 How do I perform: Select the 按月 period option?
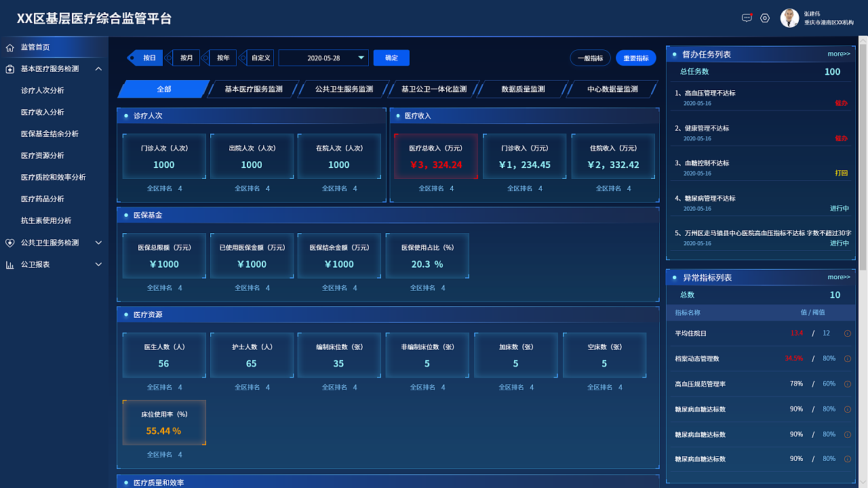click(x=183, y=58)
